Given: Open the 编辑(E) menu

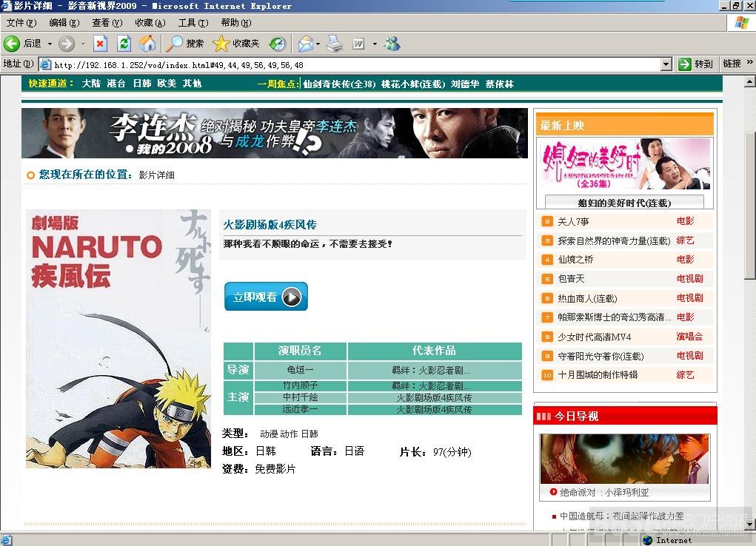Looking at the screenshot, I should [x=64, y=23].
